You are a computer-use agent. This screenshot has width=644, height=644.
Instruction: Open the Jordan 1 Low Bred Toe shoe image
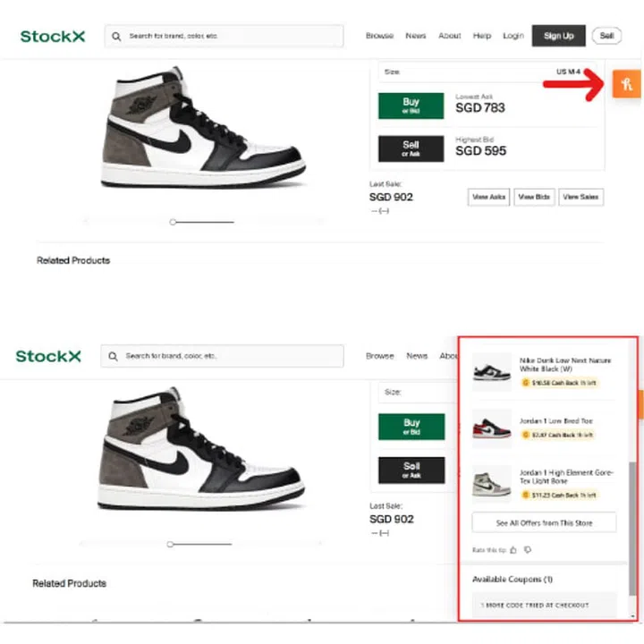click(491, 428)
